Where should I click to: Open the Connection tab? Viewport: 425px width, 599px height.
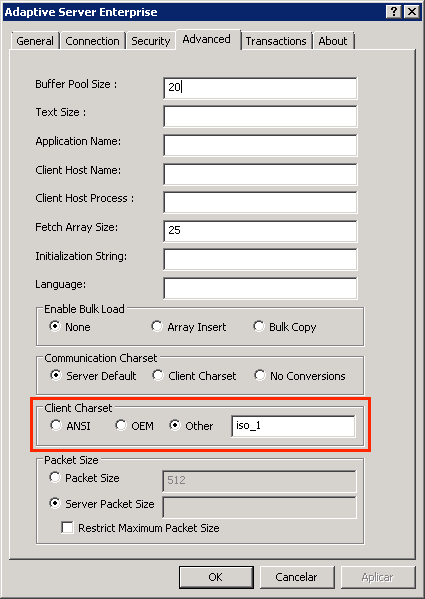(92, 41)
